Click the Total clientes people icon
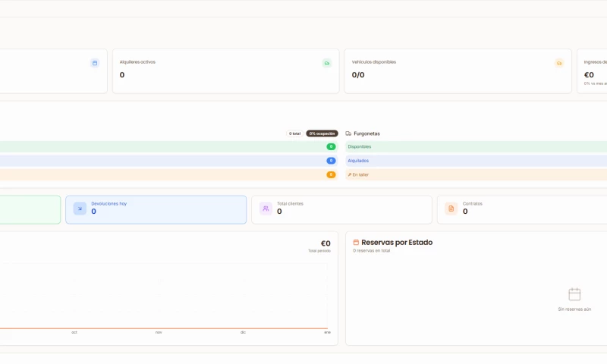 [x=266, y=209]
